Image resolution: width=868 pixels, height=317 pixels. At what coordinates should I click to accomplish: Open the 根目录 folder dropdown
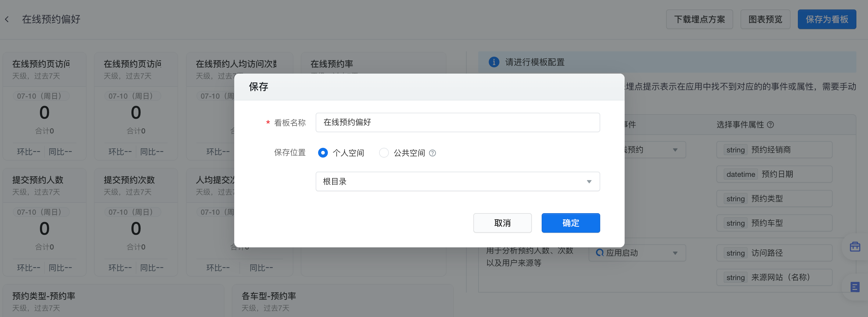(457, 181)
